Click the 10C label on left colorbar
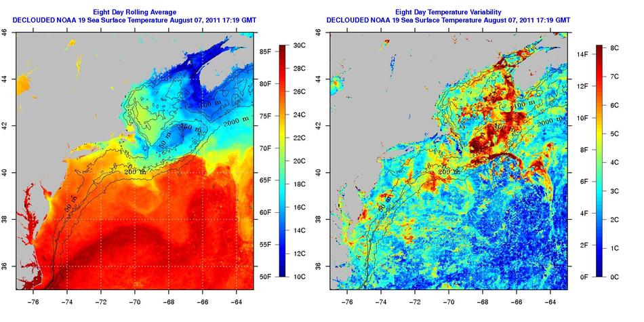Image resolution: width=644 pixels, height=322 pixels. tap(300, 277)
